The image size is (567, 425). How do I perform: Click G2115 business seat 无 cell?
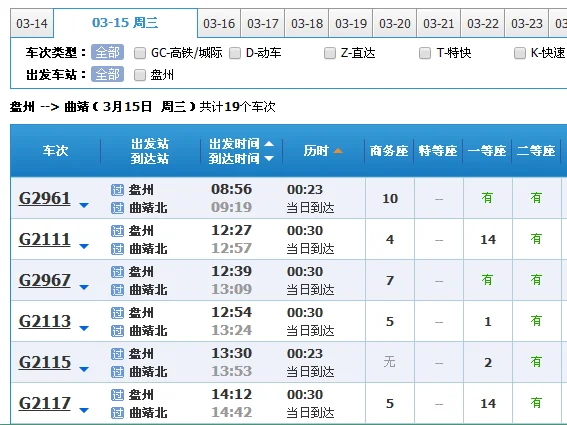click(389, 362)
